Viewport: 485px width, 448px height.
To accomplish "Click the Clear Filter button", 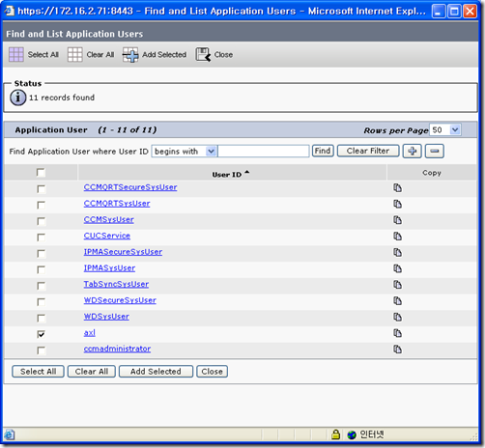I will [x=368, y=151].
